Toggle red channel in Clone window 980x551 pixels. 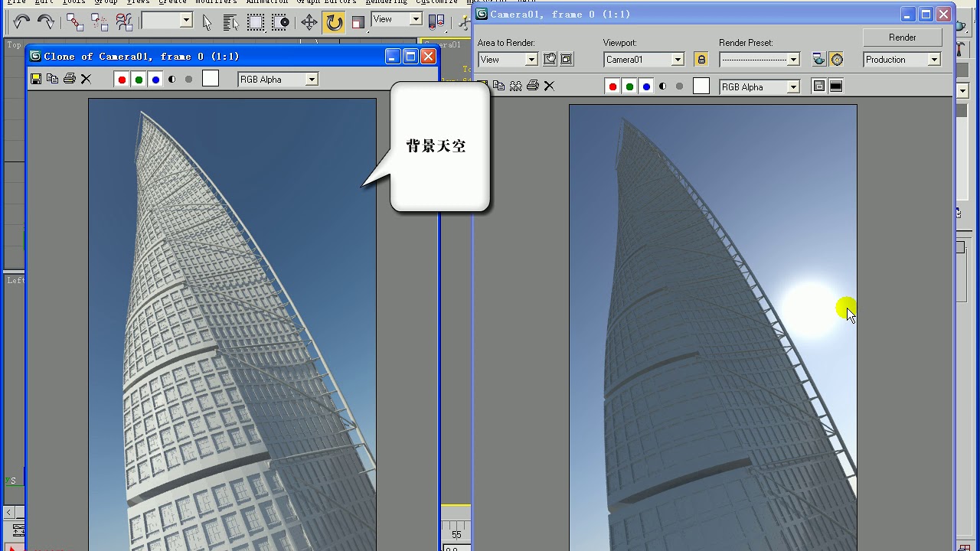coord(122,79)
